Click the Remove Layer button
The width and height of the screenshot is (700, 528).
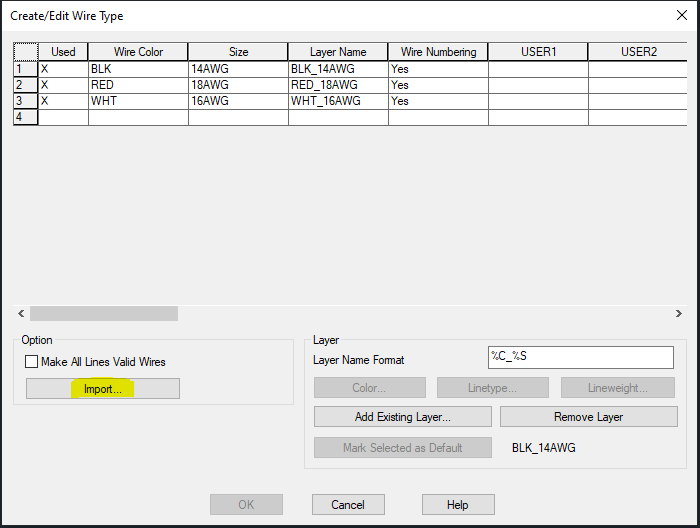pyautogui.click(x=588, y=416)
